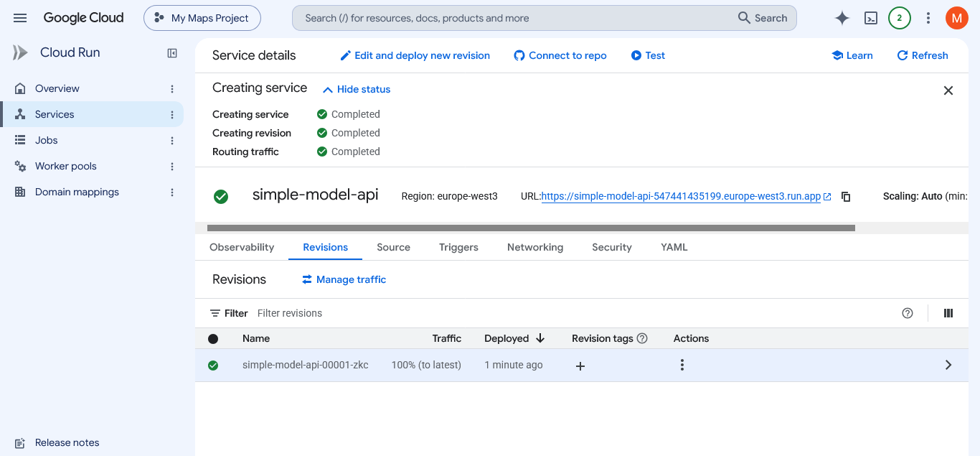Viewport: 980px width, 456px height.
Task: Go to Overview in sidebar
Action: coord(57,88)
